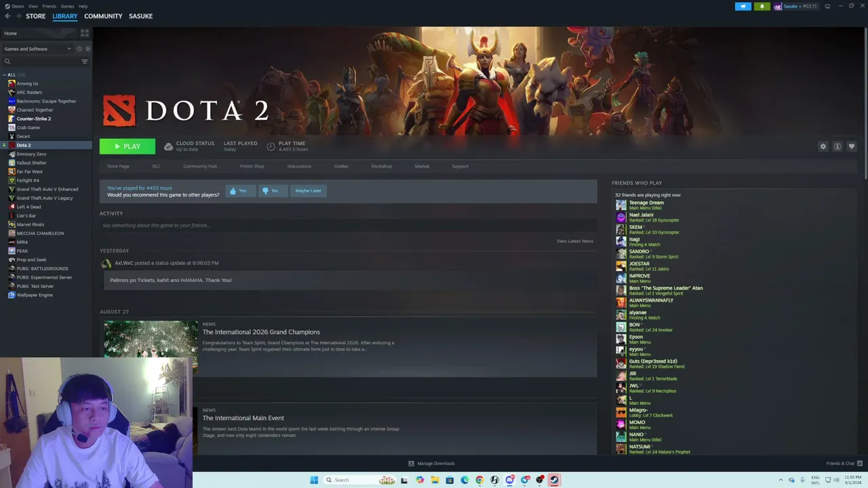
Task: Open the Friends menu
Action: click(50, 6)
